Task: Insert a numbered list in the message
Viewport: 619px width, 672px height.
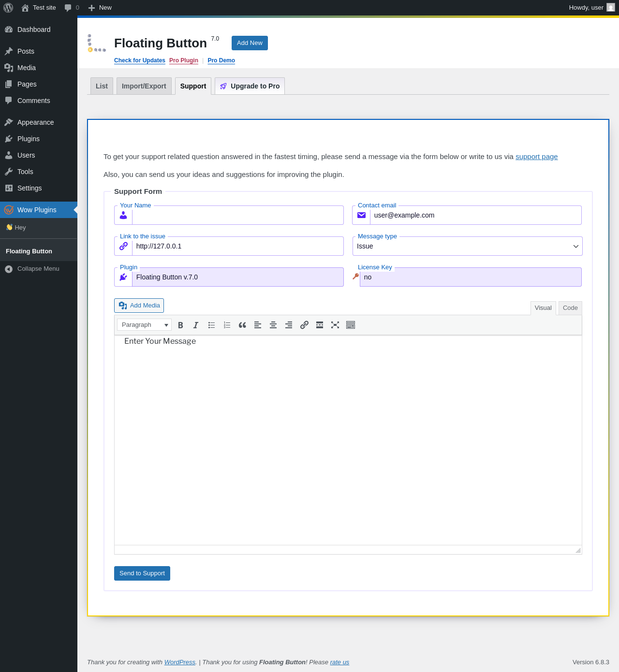Action: (x=227, y=325)
